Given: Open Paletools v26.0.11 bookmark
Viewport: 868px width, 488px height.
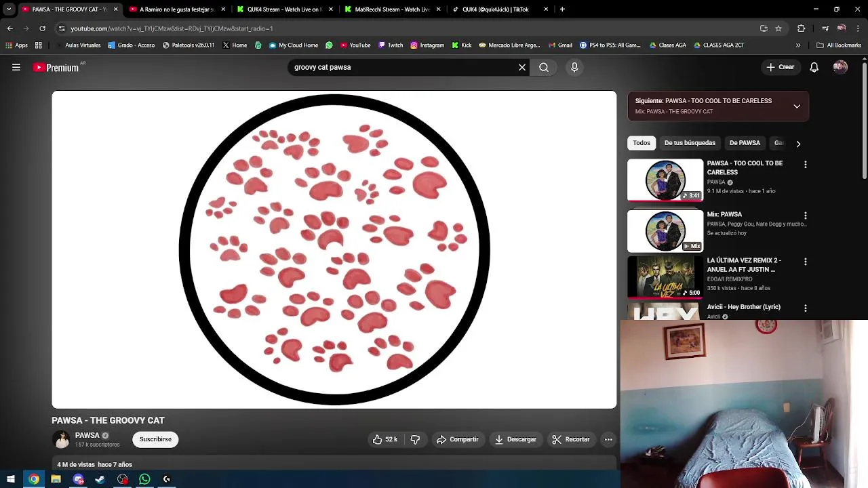Looking at the screenshot, I should click(189, 45).
